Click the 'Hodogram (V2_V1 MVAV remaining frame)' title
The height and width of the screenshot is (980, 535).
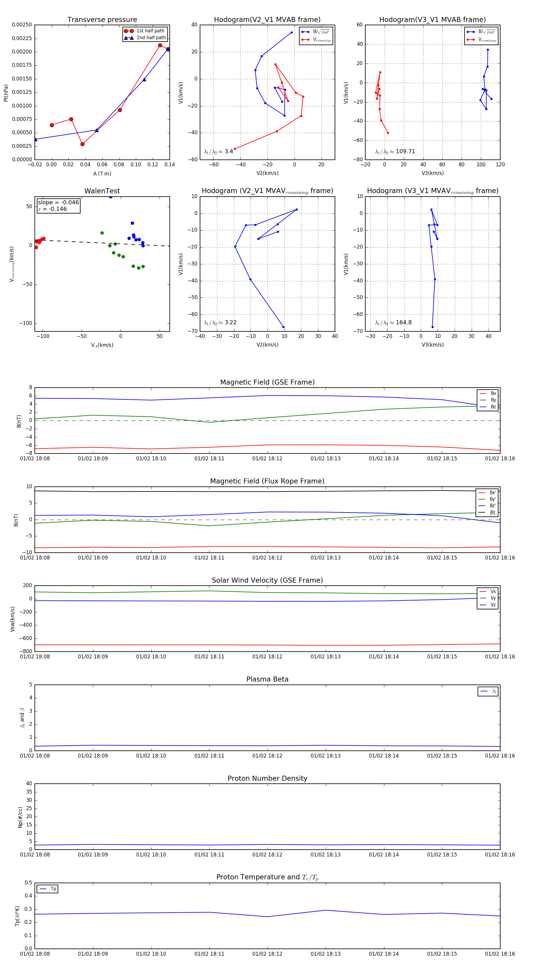(x=267, y=191)
